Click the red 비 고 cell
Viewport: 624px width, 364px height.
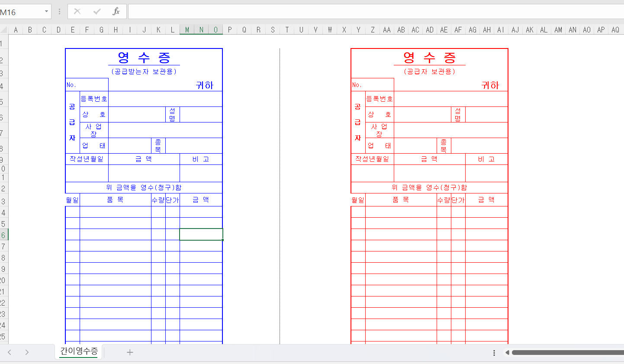(486, 159)
